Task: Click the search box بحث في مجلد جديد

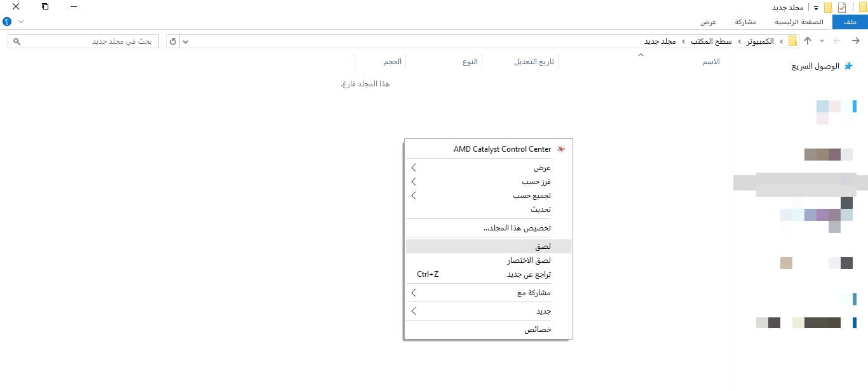Action: click(x=83, y=41)
